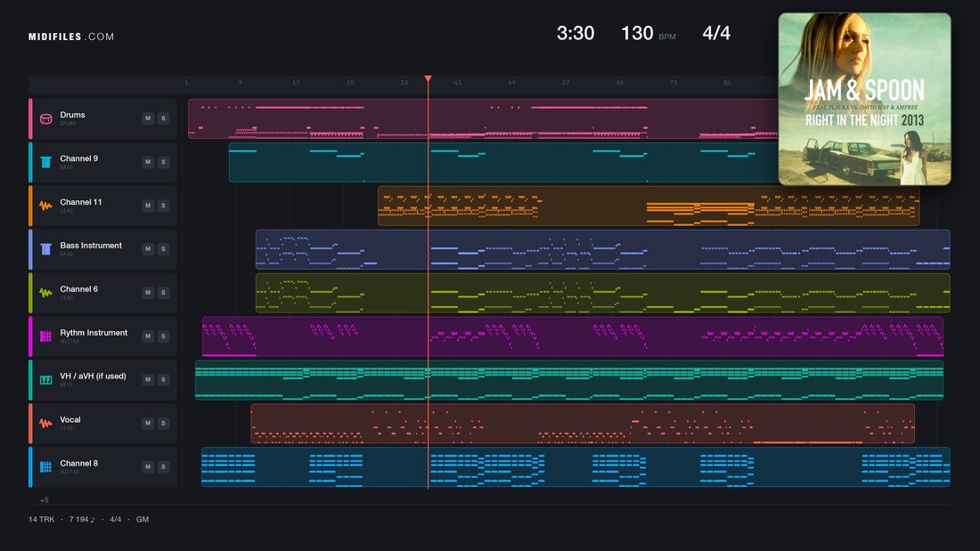980x551 pixels.
Task: Click bar 57 on the timeline ruler
Action: pyautogui.click(x=566, y=83)
